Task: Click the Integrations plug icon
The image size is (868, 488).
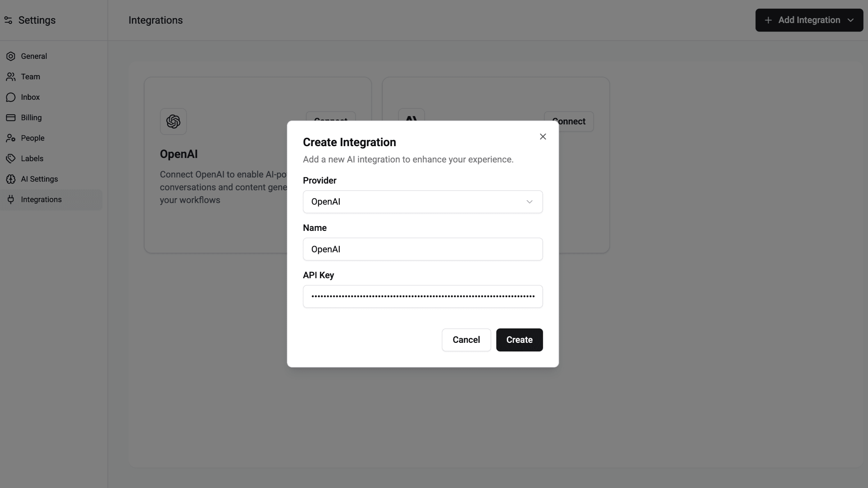Action: tap(11, 199)
